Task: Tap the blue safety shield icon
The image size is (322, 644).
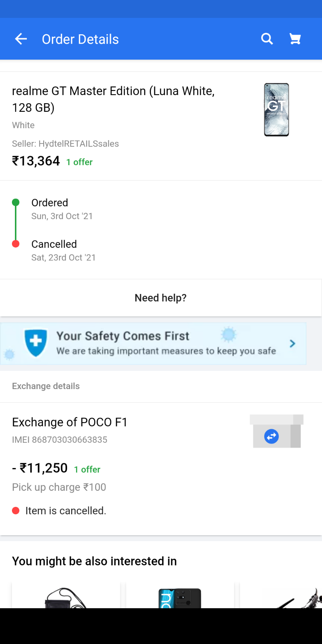Action: coord(36,342)
